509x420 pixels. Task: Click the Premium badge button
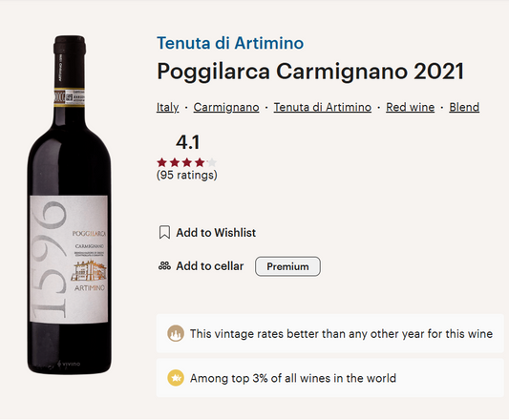click(x=287, y=266)
